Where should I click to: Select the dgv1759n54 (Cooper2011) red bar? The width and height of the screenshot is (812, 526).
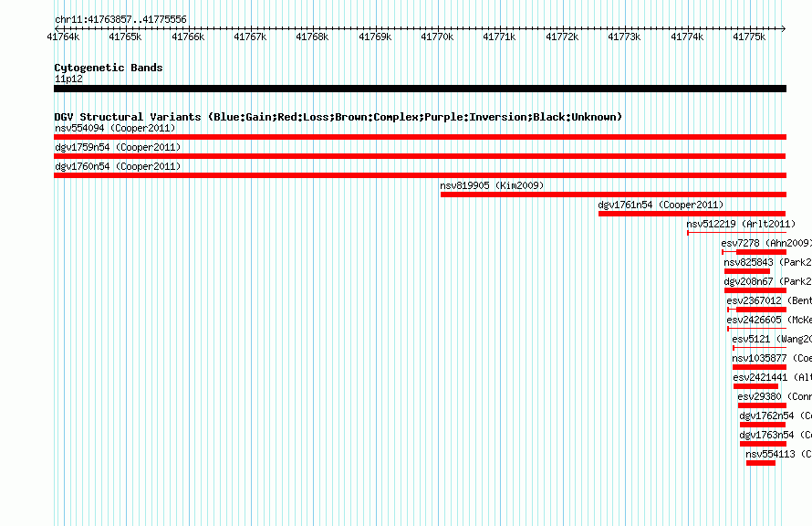pos(420,156)
